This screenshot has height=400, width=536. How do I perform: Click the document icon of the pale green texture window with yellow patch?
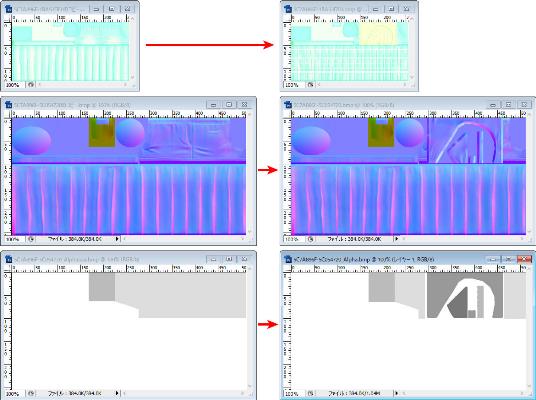[x=288, y=9]
